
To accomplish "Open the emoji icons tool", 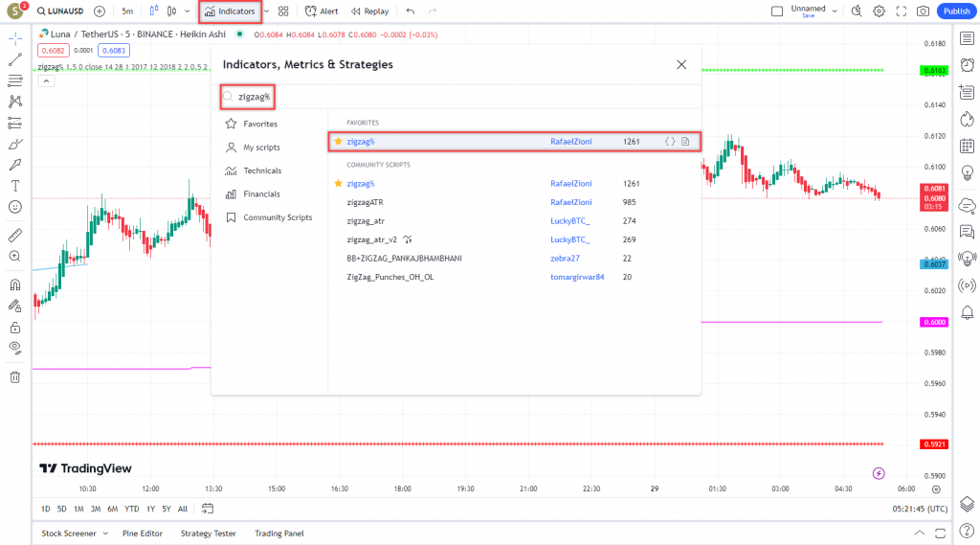I will tap(15, 207).
